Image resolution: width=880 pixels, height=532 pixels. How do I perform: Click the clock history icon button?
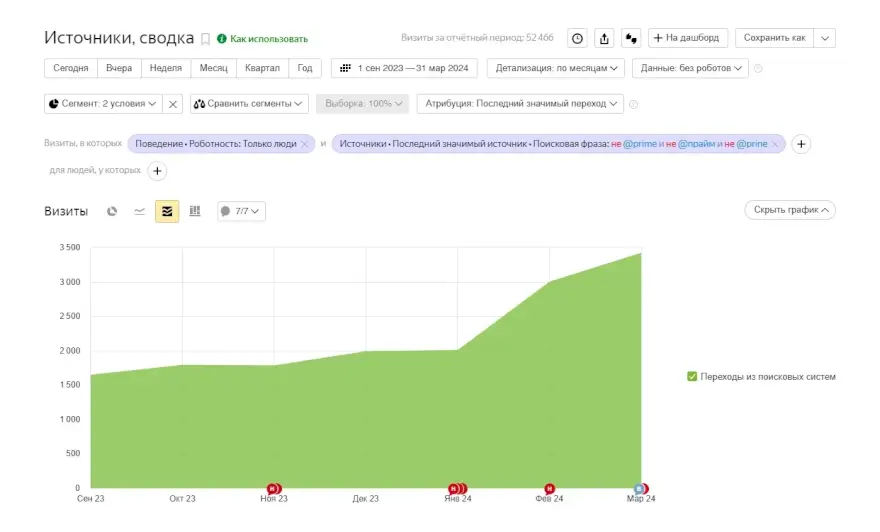577,38
